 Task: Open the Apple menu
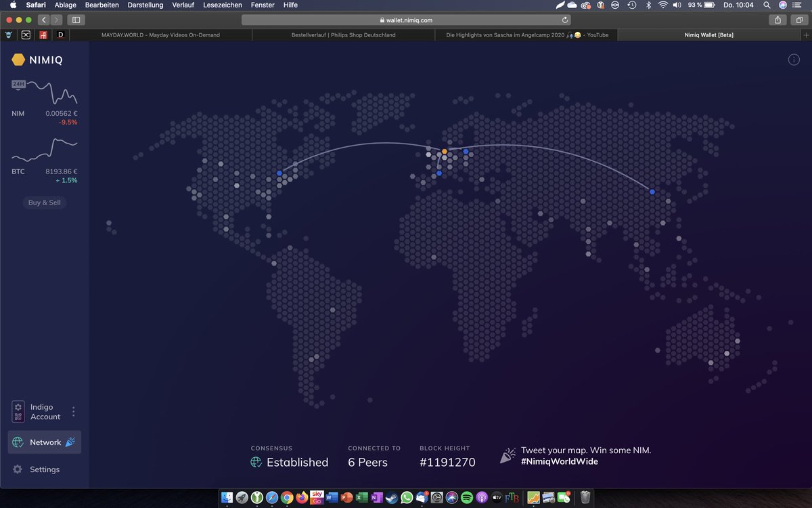[x=12, y=5]
